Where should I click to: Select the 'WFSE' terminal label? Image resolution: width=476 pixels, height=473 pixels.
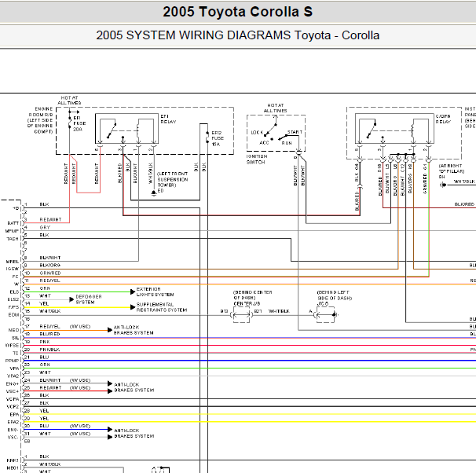[x=12, y=346]
